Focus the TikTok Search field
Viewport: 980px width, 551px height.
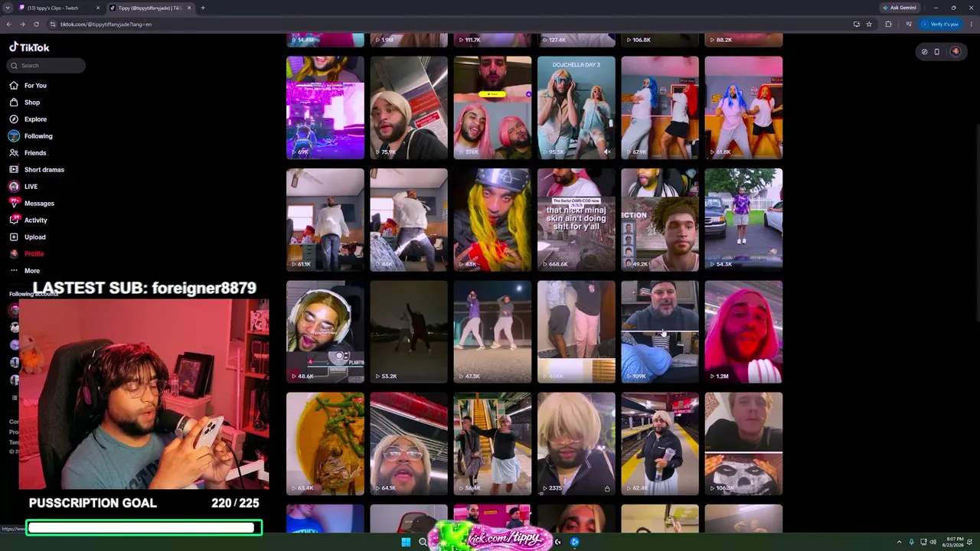coord(47,66)
